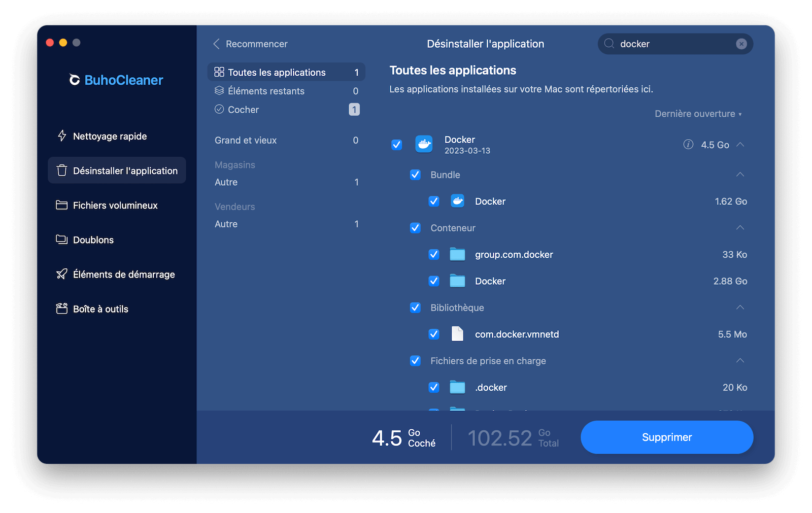Click the 5.5 Mo size value

click(x=732, y=334)
